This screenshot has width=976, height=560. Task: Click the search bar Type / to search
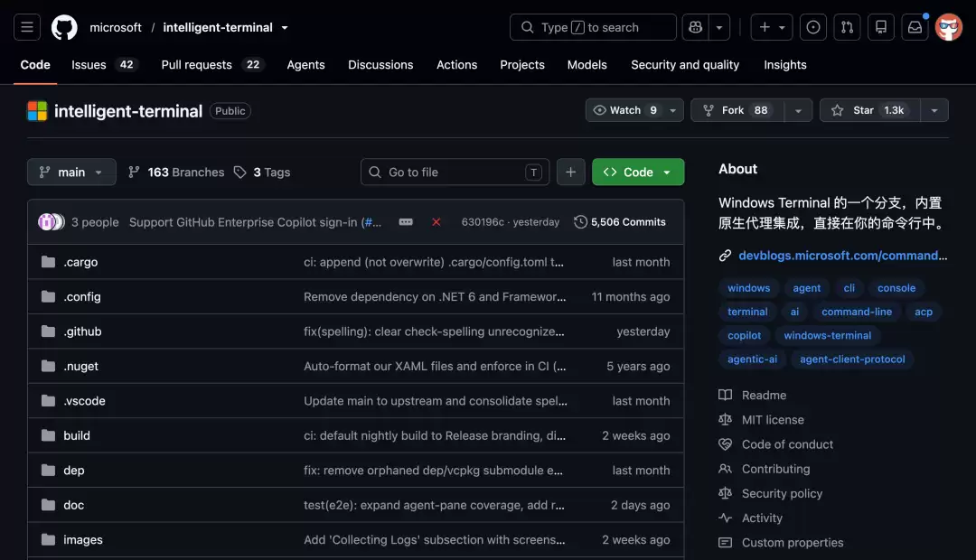pyautogui.click(x=593, y=27)
